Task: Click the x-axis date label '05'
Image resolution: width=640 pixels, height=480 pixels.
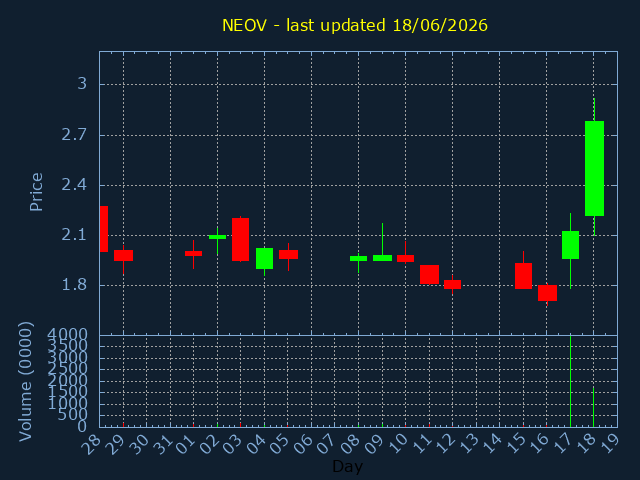Action: 280,444
